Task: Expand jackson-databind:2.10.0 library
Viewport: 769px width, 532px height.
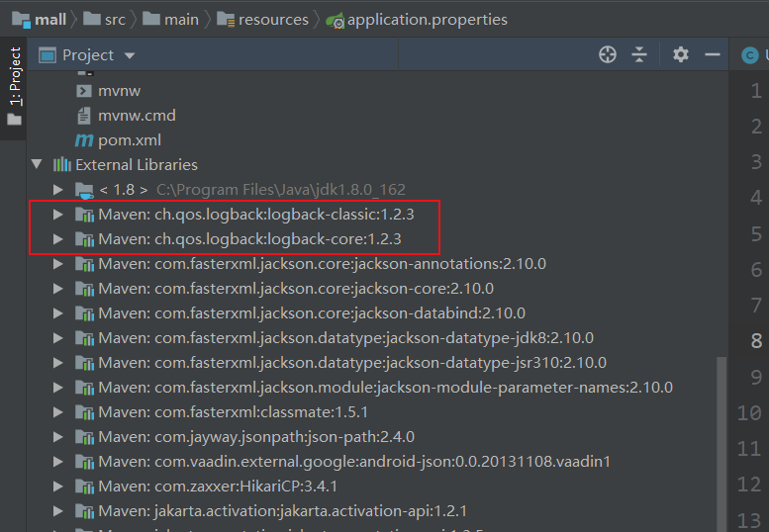Action: pos(57,312)
